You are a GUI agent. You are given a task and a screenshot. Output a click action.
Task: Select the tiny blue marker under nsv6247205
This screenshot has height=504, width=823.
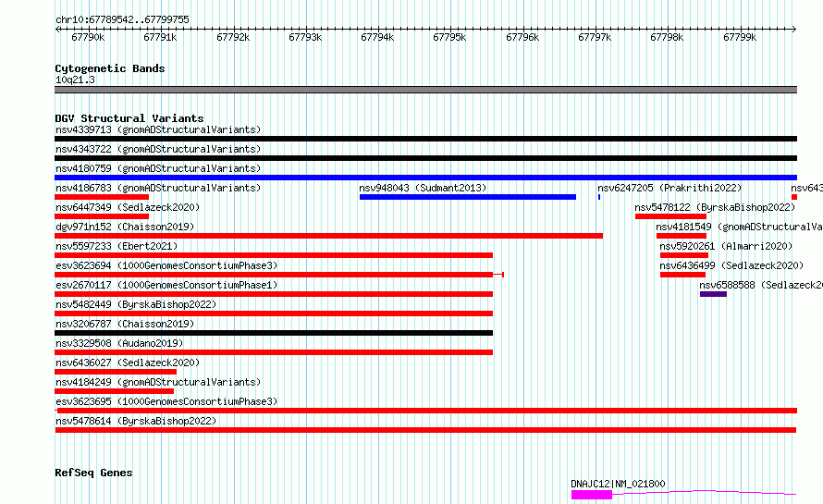(599, 197)
